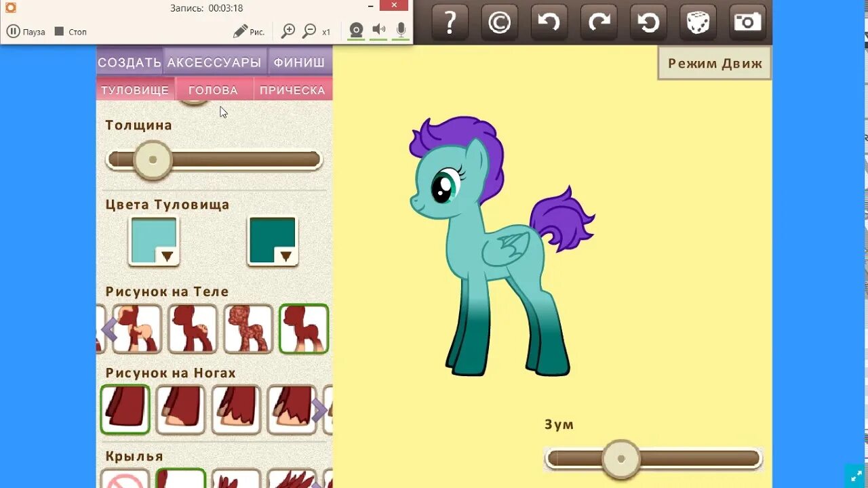Screen dimensions: 868x488
Task: Switch to the ПРИЧЕСКА sub-tab
Action: pyautogui.click(x=292, y=90)
